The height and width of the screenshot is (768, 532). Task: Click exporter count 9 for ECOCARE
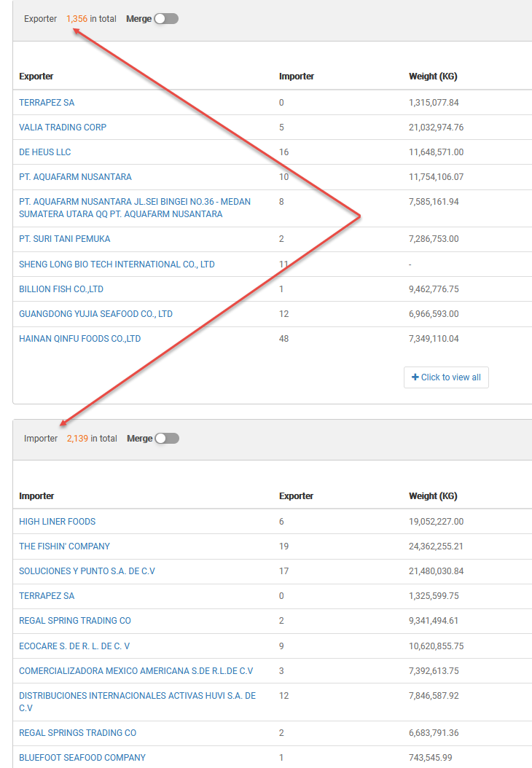pos(281,646)
